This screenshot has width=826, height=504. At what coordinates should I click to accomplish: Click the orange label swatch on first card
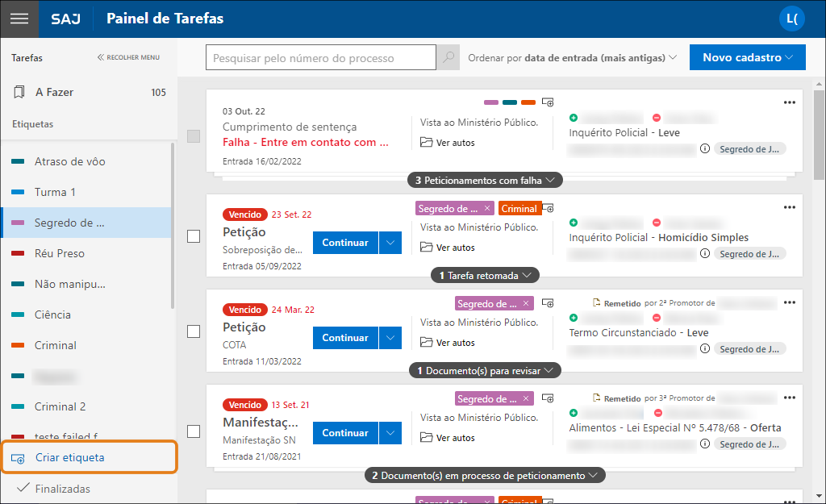528,102
